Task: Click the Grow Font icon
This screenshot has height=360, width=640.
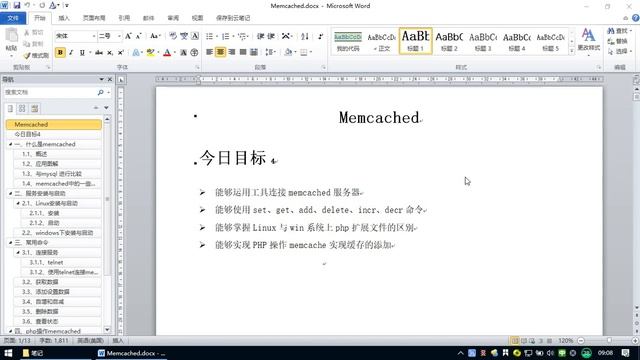Action: point(128,36)
